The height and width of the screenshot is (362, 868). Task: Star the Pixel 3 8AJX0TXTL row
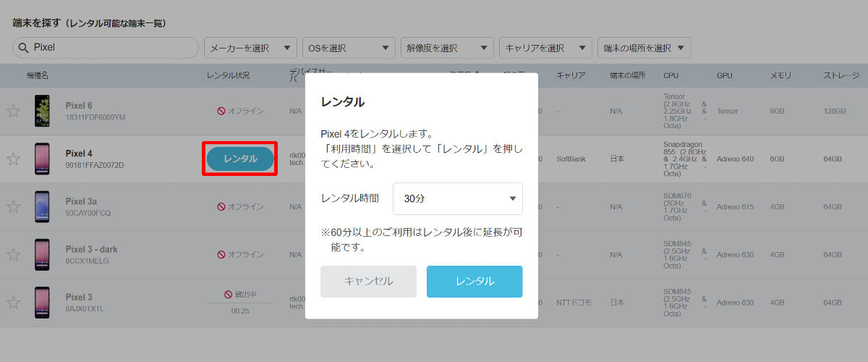point(13,303)
